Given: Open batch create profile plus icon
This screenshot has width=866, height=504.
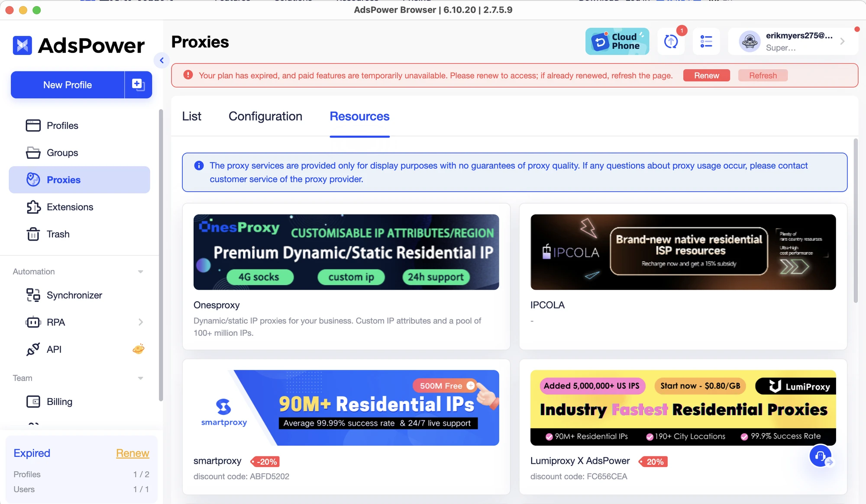Looking at the screenshot, I should 138,85.
